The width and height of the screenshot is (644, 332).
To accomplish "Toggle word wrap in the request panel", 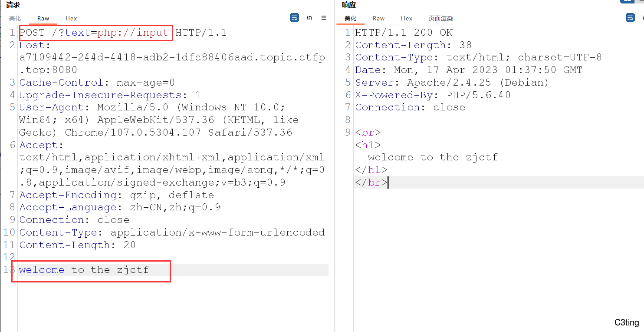I will pyautogui.click(x=294, y=18).
